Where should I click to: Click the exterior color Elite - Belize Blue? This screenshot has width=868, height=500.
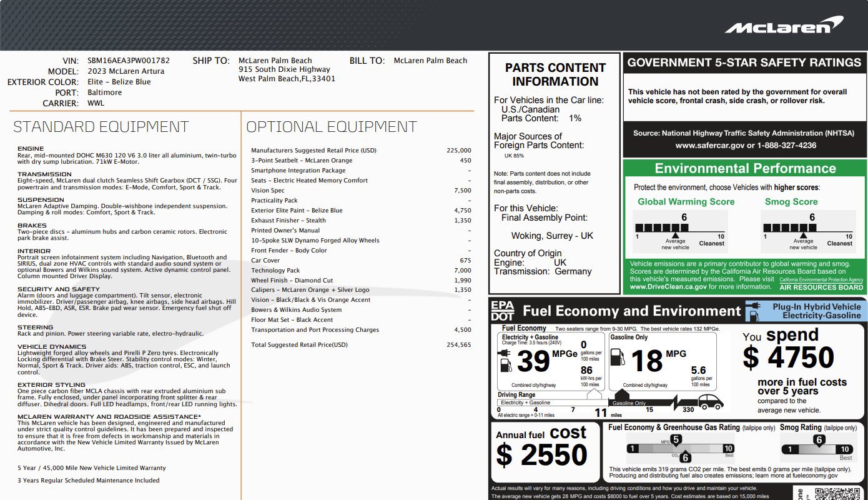[119, 82]
